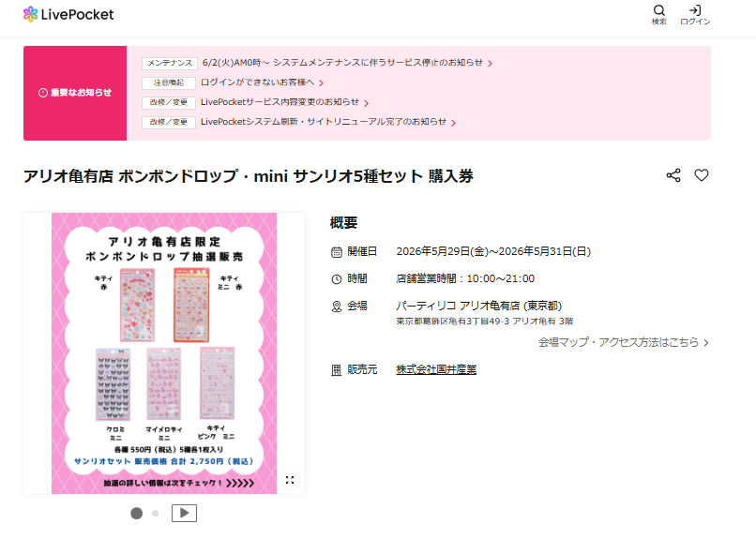Click the calendar icon next to 開催日
This screenshot has height=554, width=756.
[337, 252]
